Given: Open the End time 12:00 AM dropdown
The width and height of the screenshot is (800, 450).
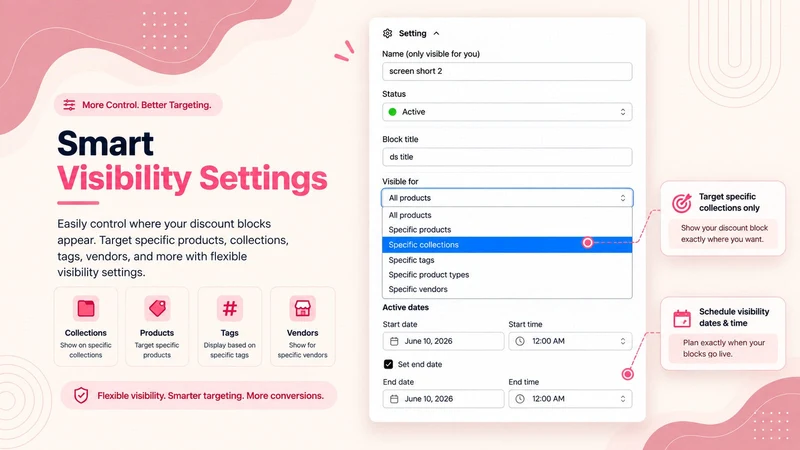Looking at the screenshot, I should pyautogui.click(x=570, y=399).
